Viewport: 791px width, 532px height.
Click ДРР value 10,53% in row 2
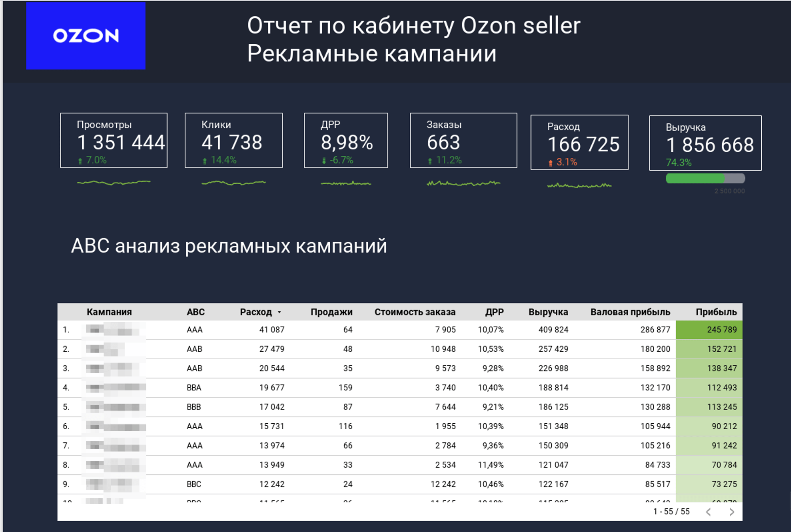click(x=490, y=349)
